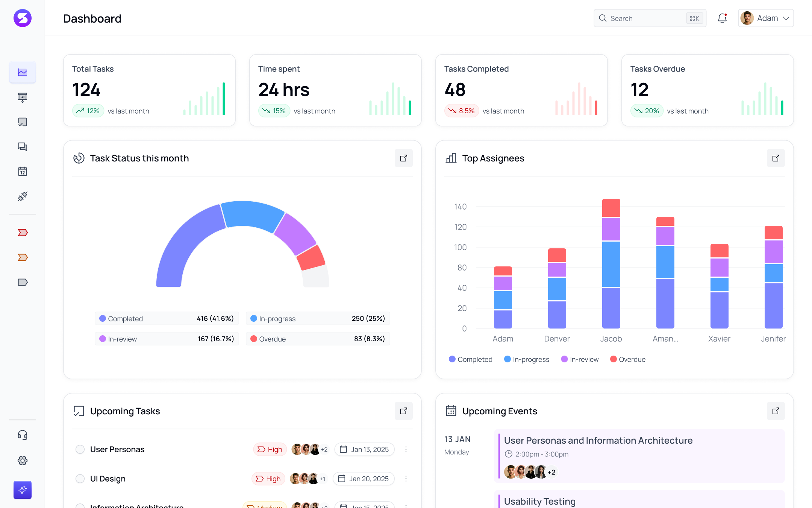The width and height of the screenshot is (812, 508).
Task: Click the Jan 13, 2025 due date chip
Action: (x=364, y=449)
